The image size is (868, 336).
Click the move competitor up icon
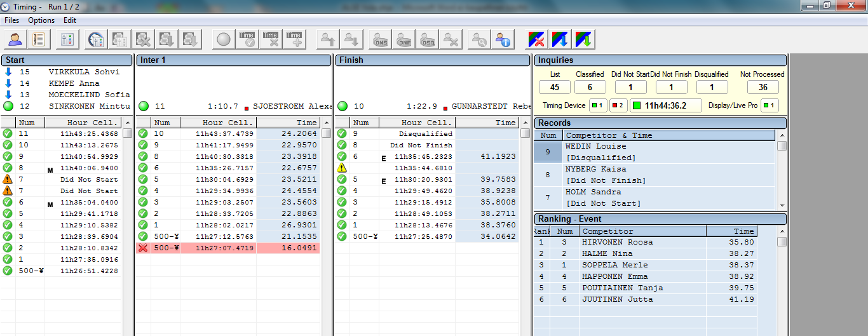(327, 39)
